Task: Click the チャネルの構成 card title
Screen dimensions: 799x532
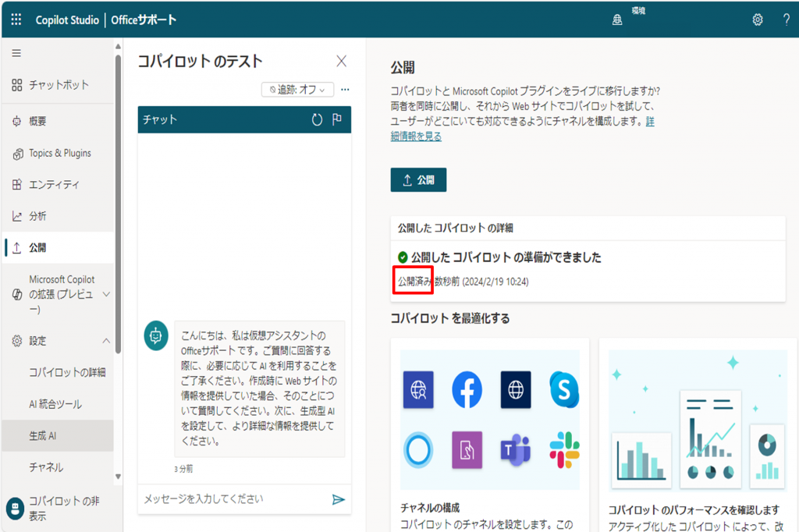Action: 430,508
